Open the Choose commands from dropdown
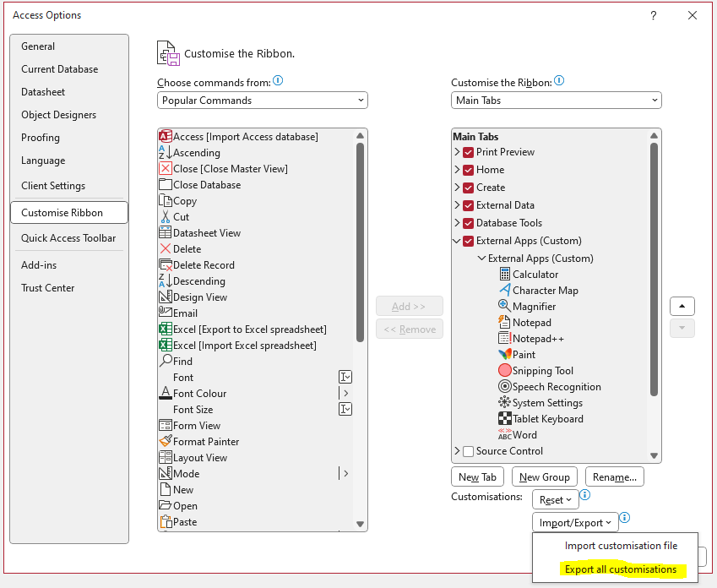The image size is (717, 588). tap(263, 101)
